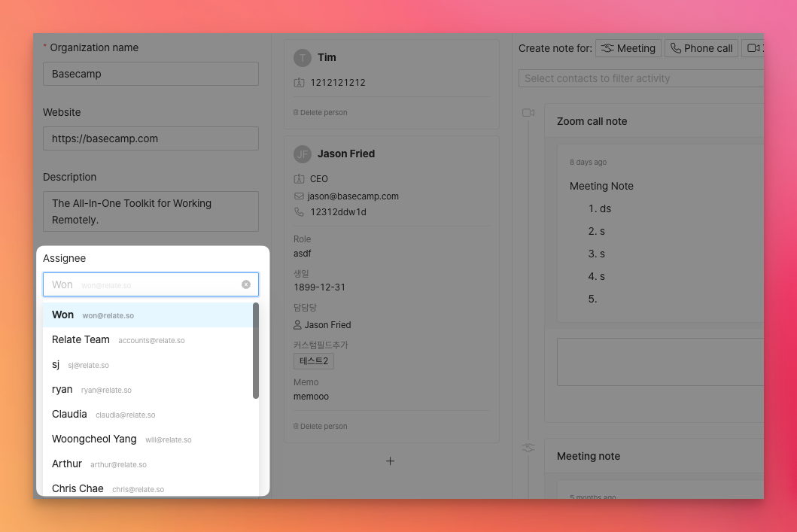Click the empty text box below the note
Image resolution: width=797 pixels, height=532 pixels.
tap(660, 362)
